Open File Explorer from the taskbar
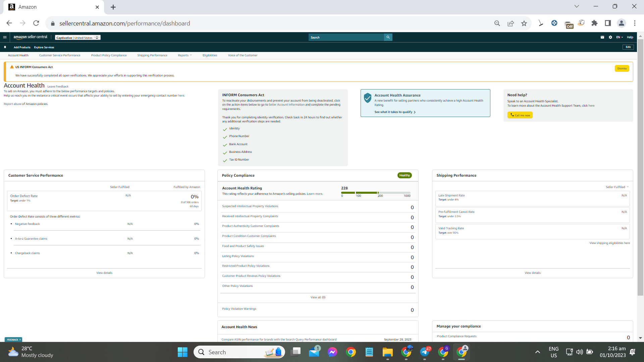This screenshot has width=644, height=362. tap(387, 352)
